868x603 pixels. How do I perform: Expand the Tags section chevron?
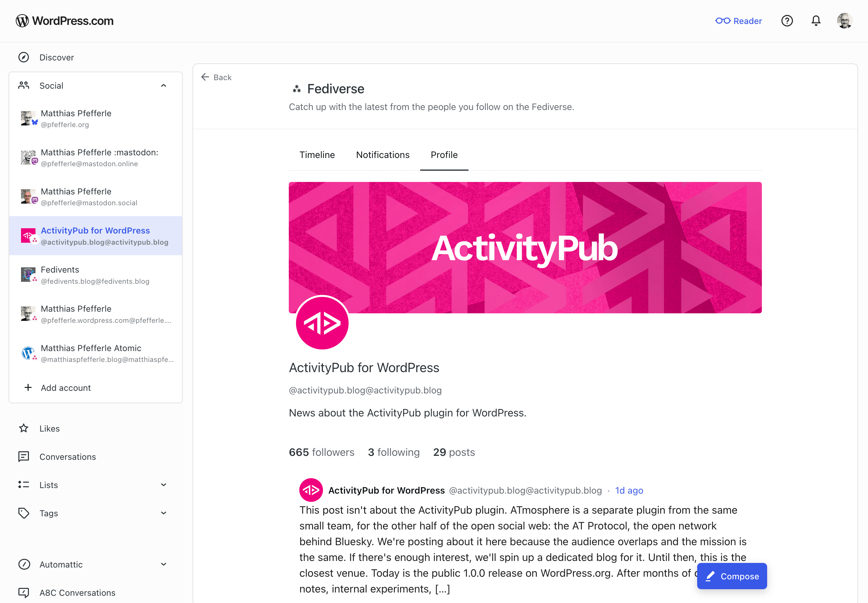[164, 513]
